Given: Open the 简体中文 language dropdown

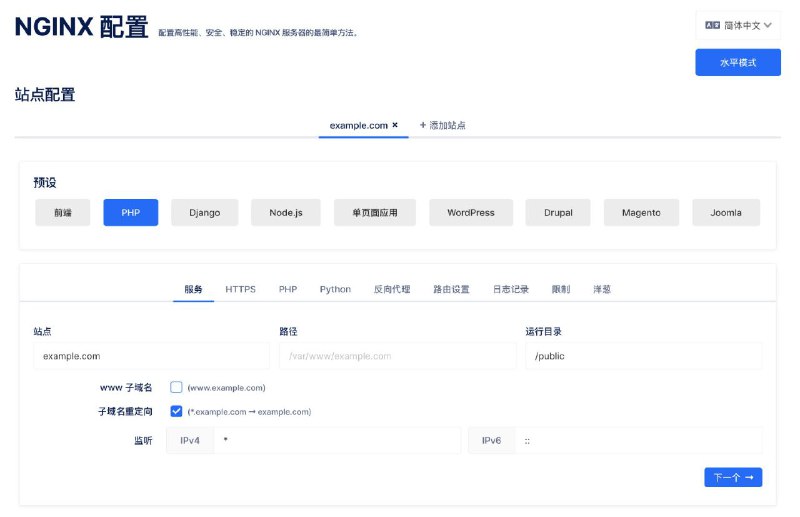Looking at the screenshot, I should point(738,26).
